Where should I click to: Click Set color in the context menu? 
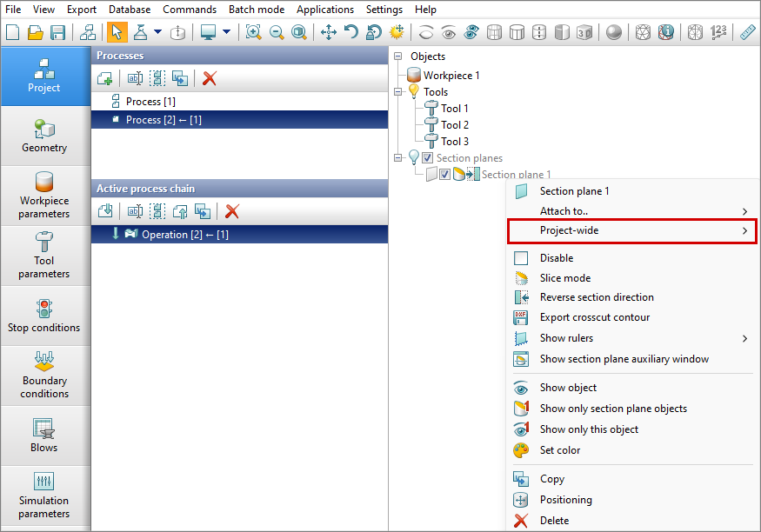[x=559, y=450]
